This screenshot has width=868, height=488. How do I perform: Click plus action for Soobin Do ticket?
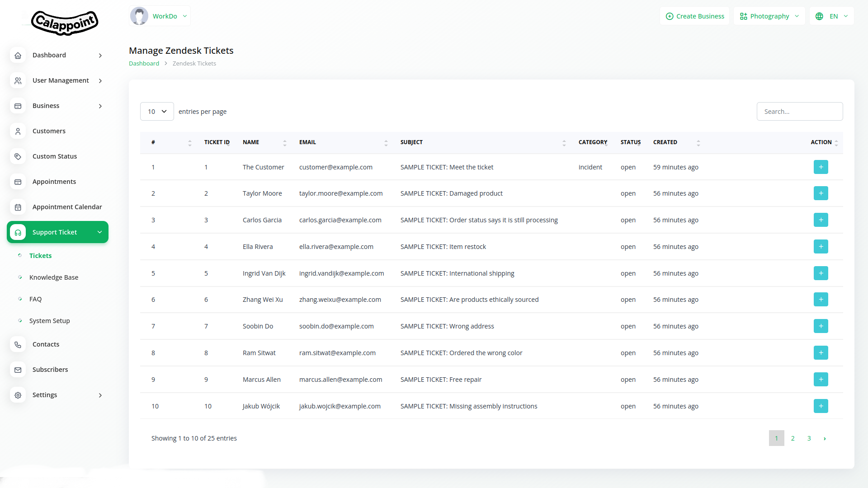(821, 326)
